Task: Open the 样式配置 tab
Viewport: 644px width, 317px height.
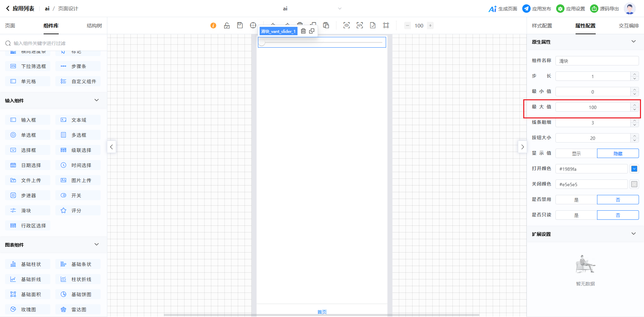Action: 542,26
